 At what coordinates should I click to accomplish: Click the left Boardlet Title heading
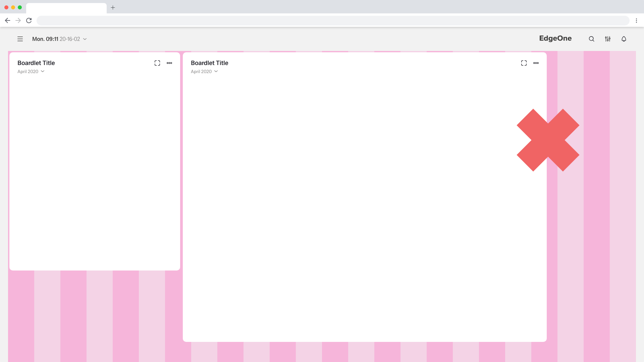[x=36, y=63]
